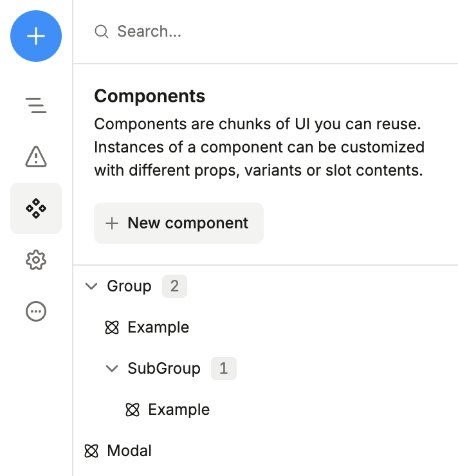Click the SubGroup count badge showing 1
Screen dimensions: 458x476
coord(223,369)
